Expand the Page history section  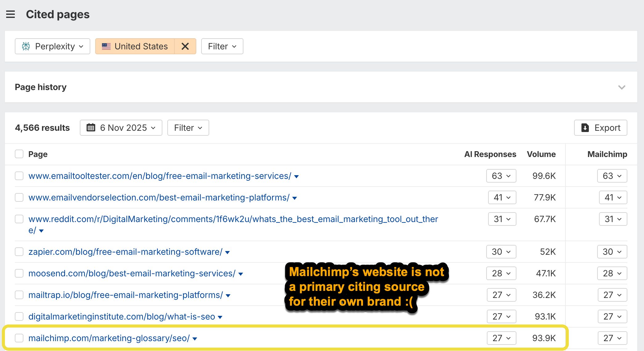pyautogui.click(x=622, y=87)
